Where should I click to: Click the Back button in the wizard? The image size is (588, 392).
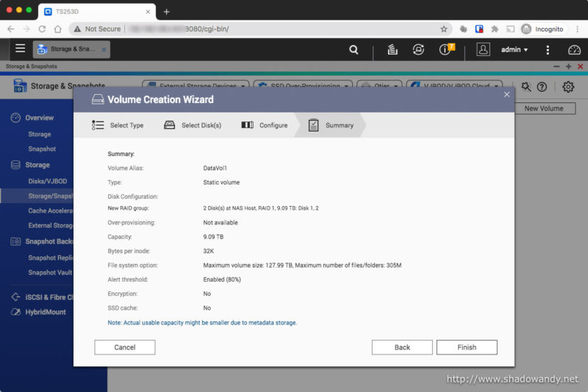pyautogui.click(x=401, y=347)
